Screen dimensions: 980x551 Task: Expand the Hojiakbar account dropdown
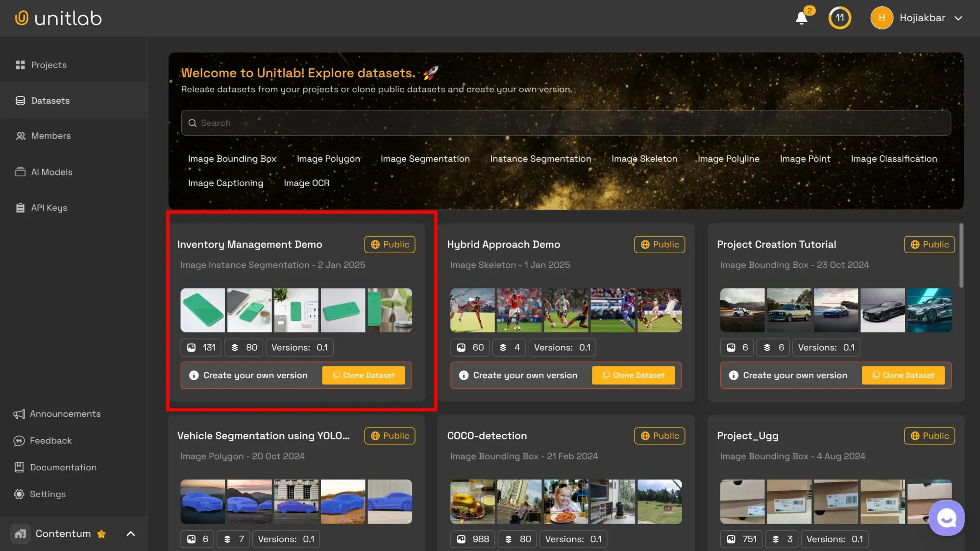(958, 18)
